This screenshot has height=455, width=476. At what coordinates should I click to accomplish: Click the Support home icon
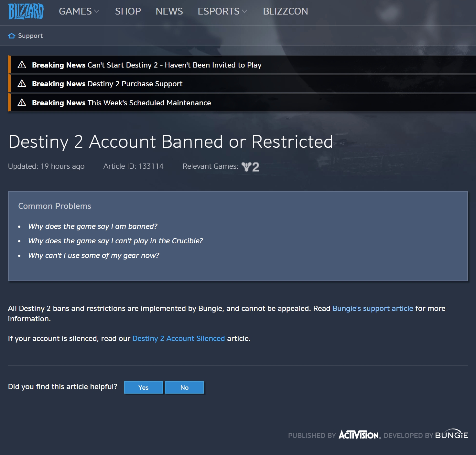(x=12, y=36)
